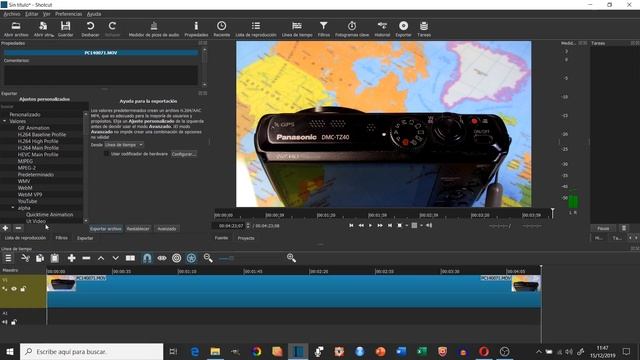This screenshot has height=360, width=640.
Task: Switch to the Proyecto player tab
Action: 246,238
